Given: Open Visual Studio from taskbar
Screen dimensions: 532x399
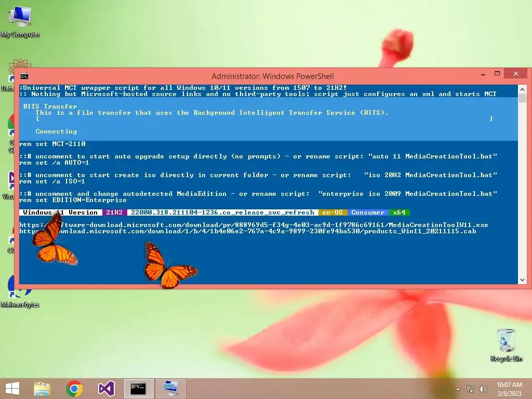Looking at the screenshot, I should tap(106, 389).
